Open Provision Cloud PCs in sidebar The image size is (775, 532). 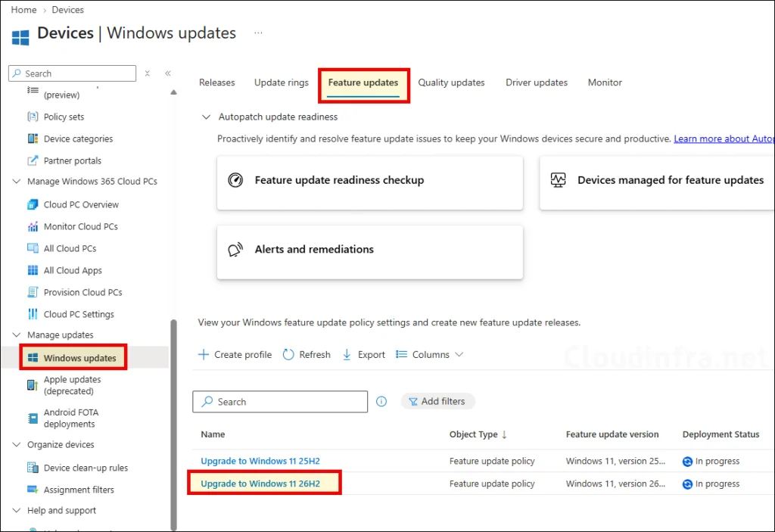85,292
